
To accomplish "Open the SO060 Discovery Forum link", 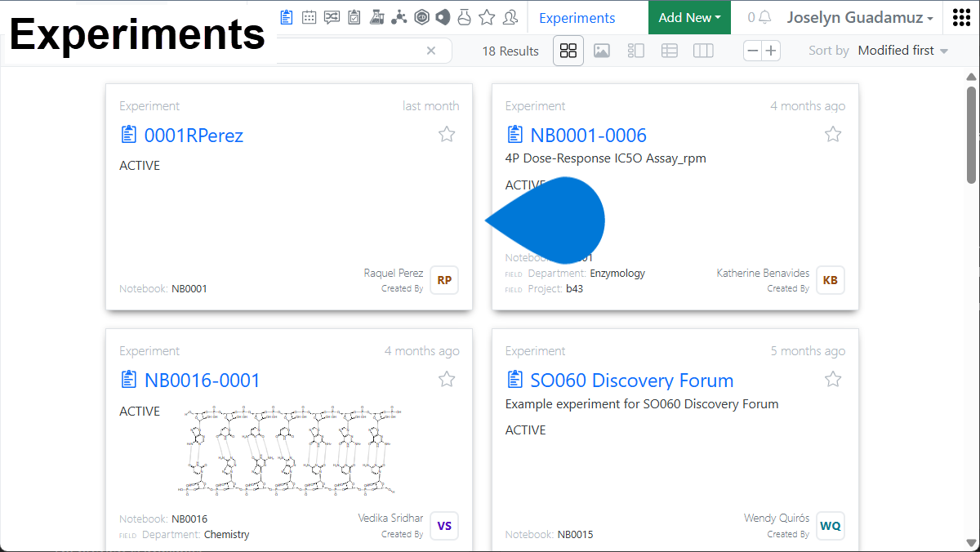I will [631, 381].
